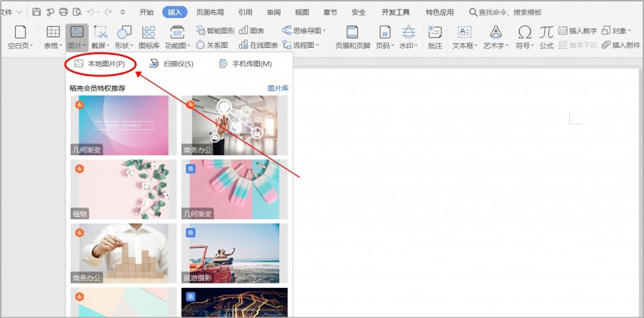Open the 符号 dropdown arrow
The height and width of the screenshot is (318, 644).
pos(532,46)
